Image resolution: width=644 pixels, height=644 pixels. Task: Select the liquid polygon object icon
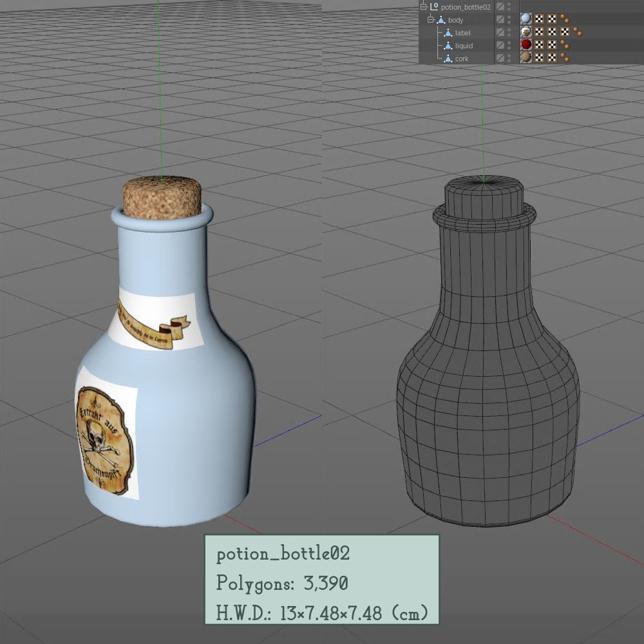[448, 46]
